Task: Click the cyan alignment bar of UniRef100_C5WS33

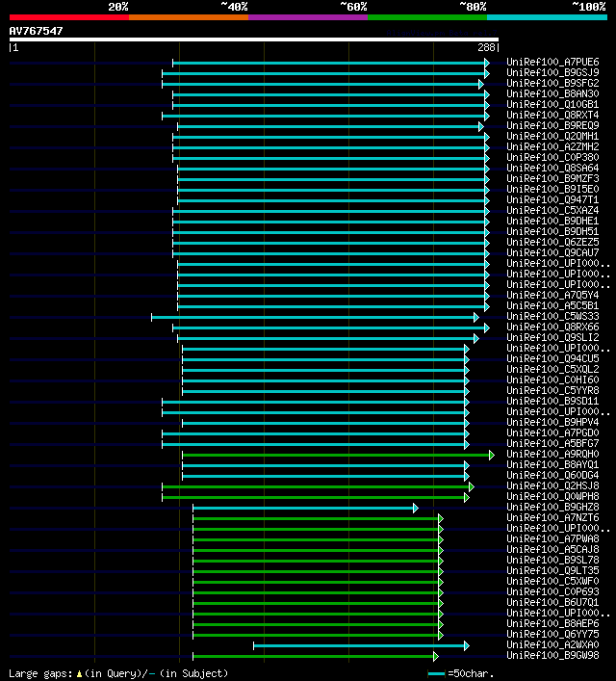Action: pos(315,318)
